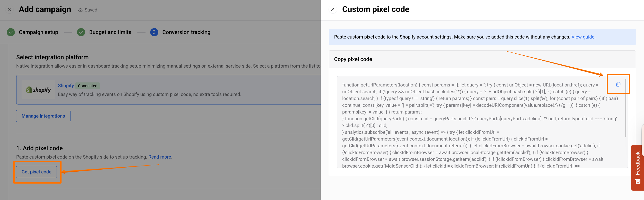Open Manage integrations
Screen dimensions: 644x200
[x=43, y=116]
